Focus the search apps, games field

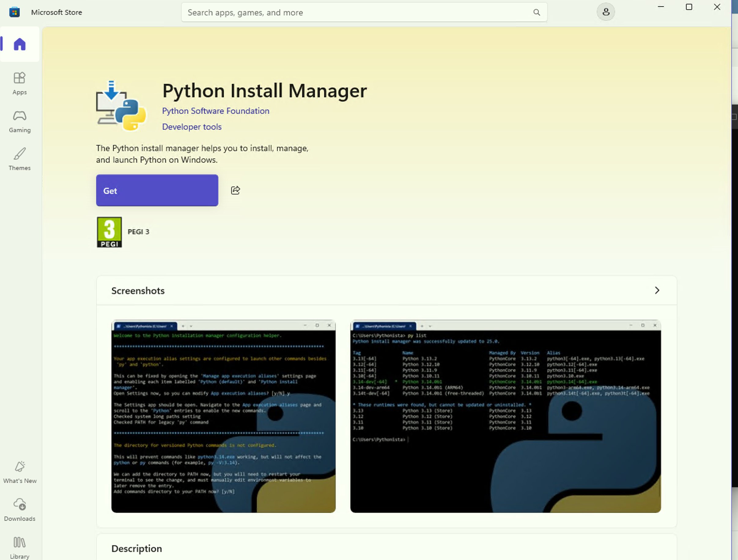pos(364,12)
